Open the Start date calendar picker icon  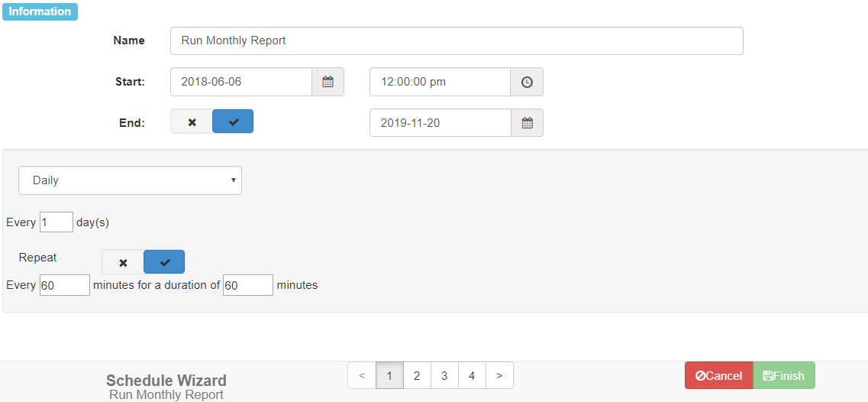click(x=328, y=82)
